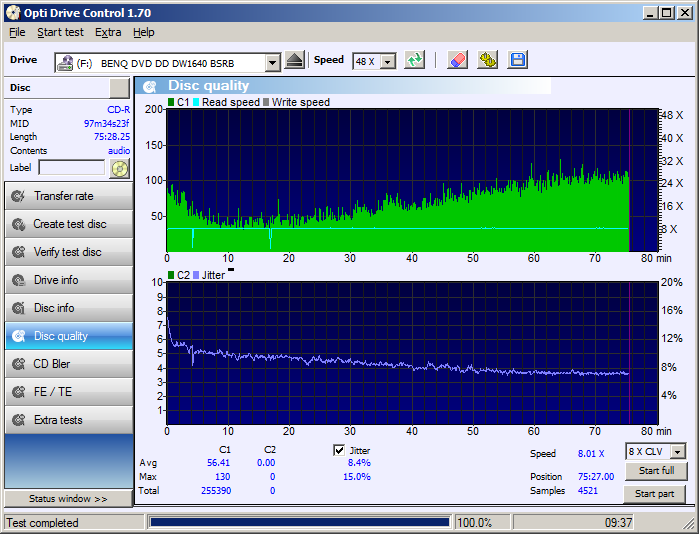Click the Opti Drive Control title bar icon
The width and height of the screenshot is (699, 534).
pyautogui.click(x=13, y=12)
